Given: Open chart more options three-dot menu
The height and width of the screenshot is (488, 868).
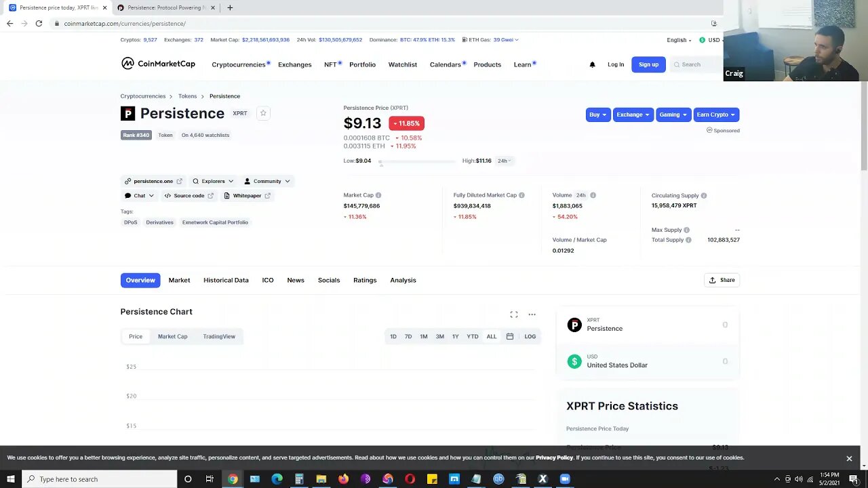Looking at the screenshot, I should point(532,314).
